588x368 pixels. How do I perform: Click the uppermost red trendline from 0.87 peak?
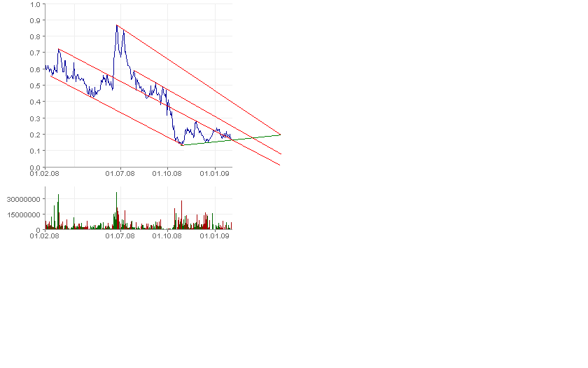click(x=199, y=80)
